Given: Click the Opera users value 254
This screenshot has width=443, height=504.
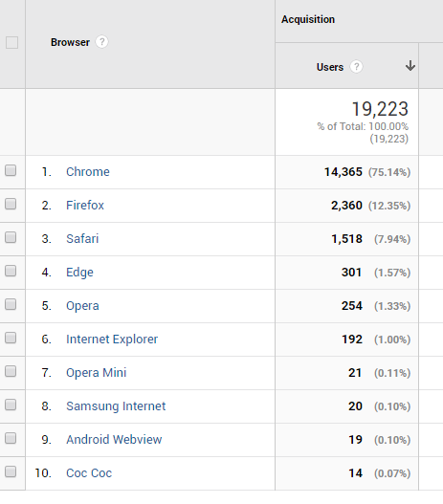Looking at the screenshot, I should click(352, 305).
